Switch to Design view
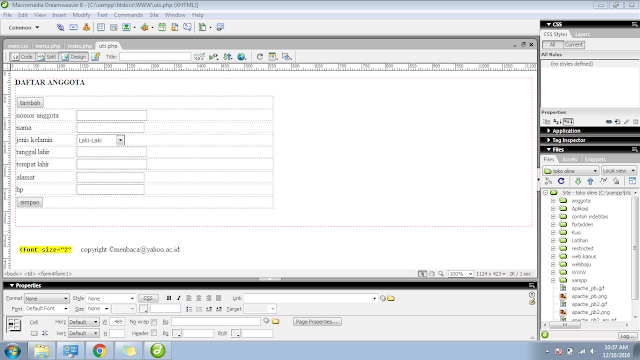This screenshot has height=360, width=640. (x=74, y=57)
